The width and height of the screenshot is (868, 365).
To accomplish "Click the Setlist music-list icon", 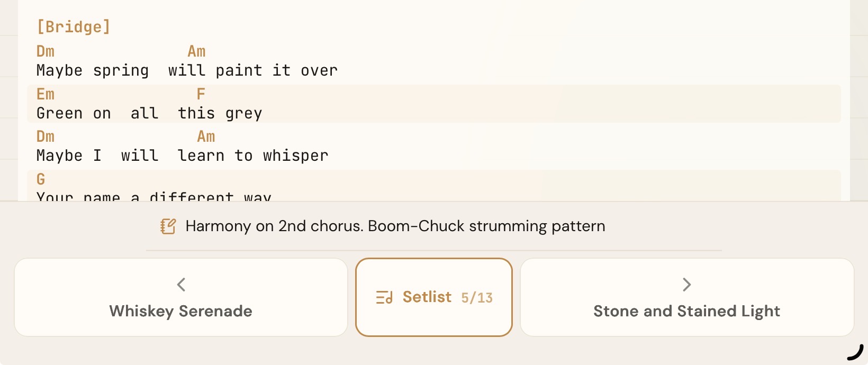I will [x=385, y=297].
